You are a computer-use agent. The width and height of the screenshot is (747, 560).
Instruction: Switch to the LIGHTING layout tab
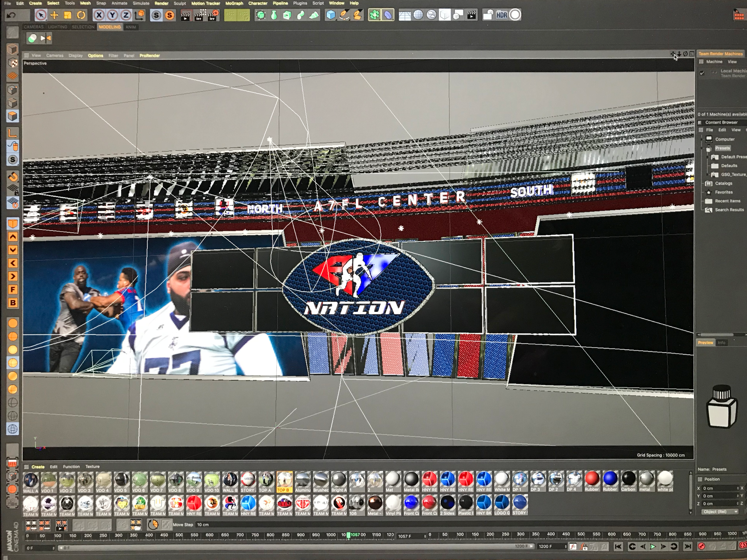point(58,27)
